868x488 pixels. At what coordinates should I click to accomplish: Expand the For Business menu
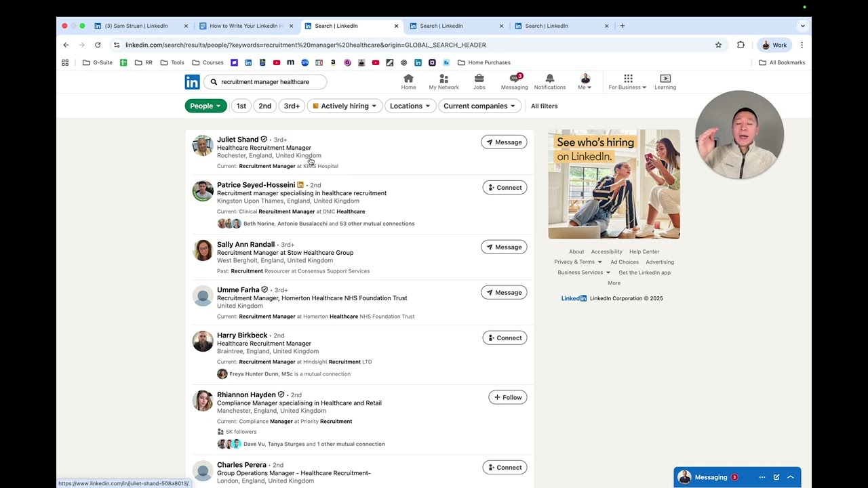(x=627, y=82)
